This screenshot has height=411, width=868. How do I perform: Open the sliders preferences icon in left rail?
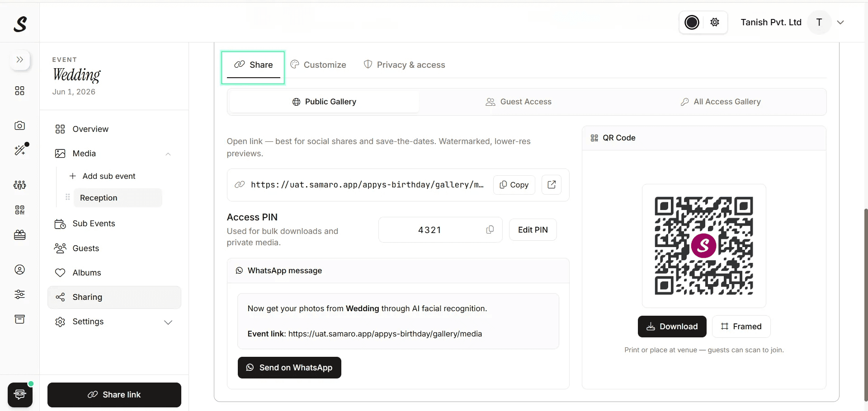click(19, 294)
